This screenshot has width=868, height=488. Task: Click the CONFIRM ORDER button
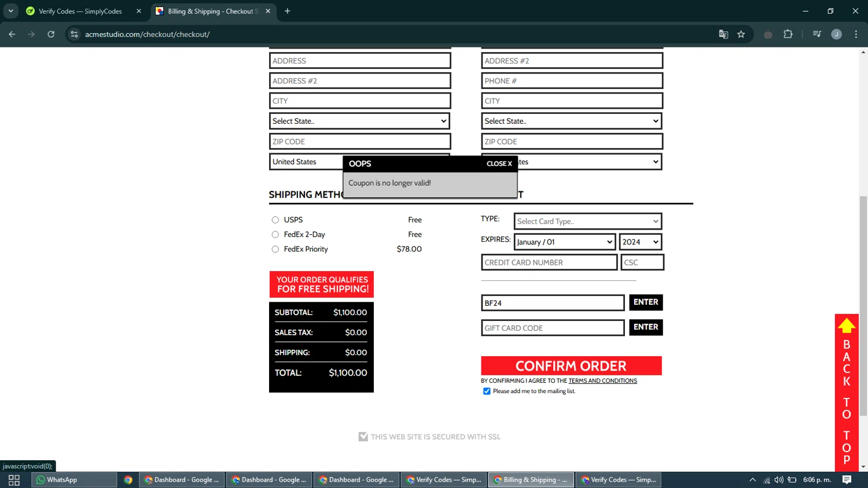tap(571, 366)
